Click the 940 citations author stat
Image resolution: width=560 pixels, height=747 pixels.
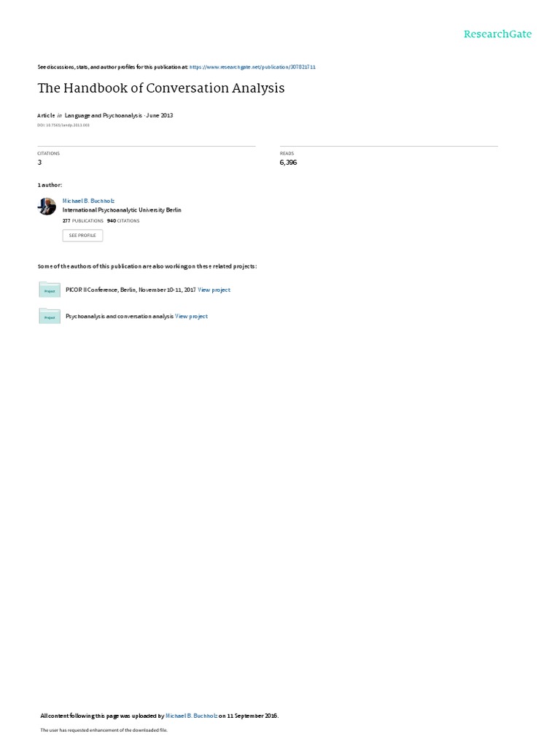(x=123, y=221)
